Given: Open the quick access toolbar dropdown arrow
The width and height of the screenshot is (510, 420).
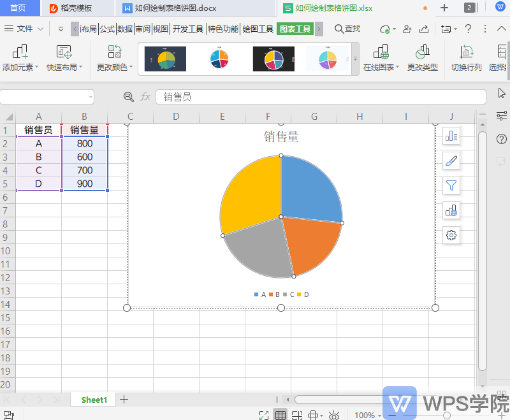Looking at the screenshot, I should pyautogui.click(x=61, y=29).
